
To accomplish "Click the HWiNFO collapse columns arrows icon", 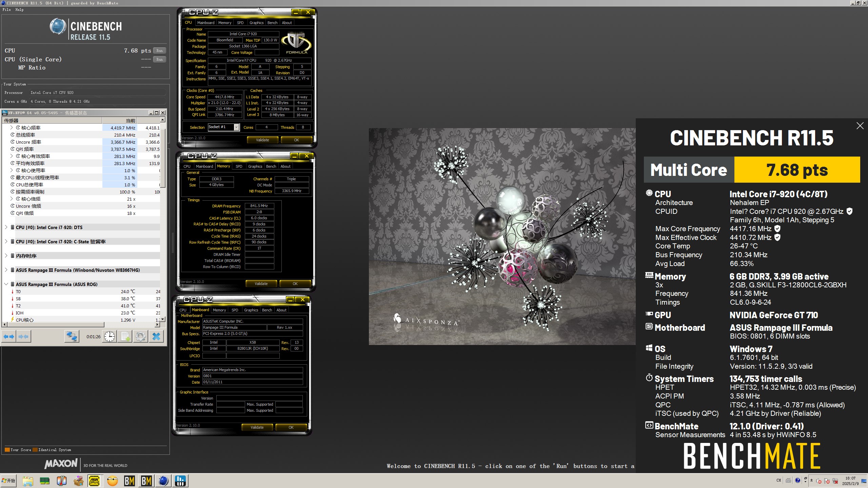I will point(23,337).
